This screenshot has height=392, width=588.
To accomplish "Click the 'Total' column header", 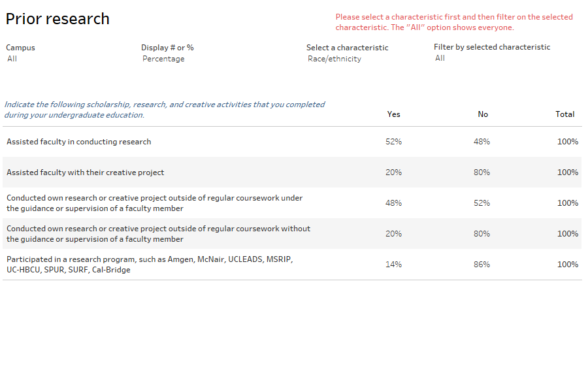I will click(x=564, y=114).
